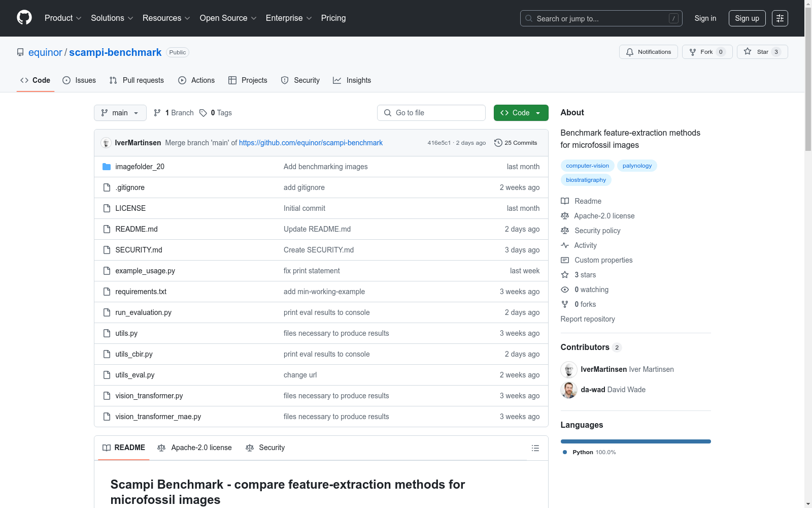This screenshot has height=508, width=812.
Task: Click the biostratigraphy topic tag
Action: click(586, 180)
